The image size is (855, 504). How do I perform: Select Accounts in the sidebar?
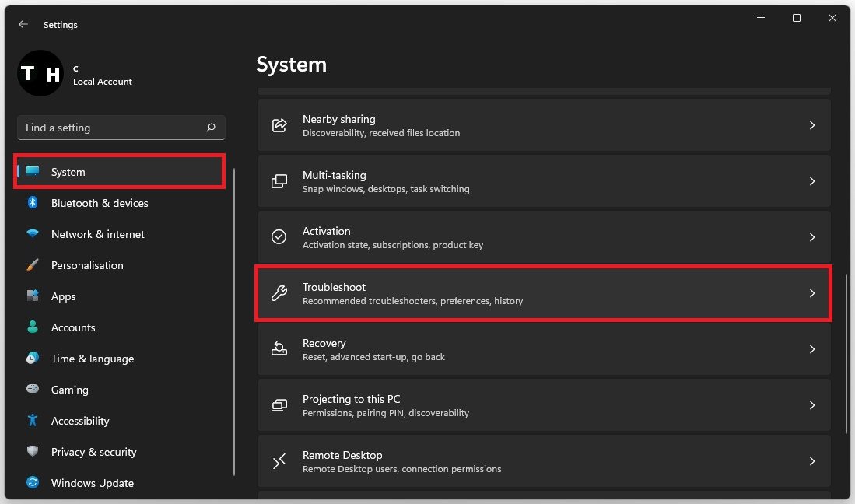tap(73, 327)
